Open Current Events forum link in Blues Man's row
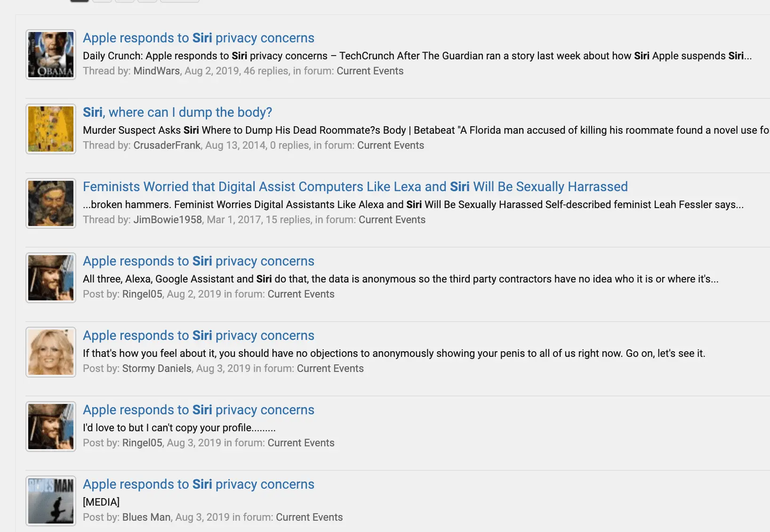The image size is (770, 532). [x=309, y=517]
